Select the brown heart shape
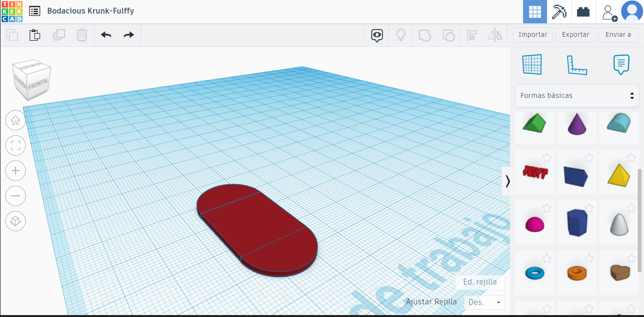Screen dimensions: 644x317 619,273
